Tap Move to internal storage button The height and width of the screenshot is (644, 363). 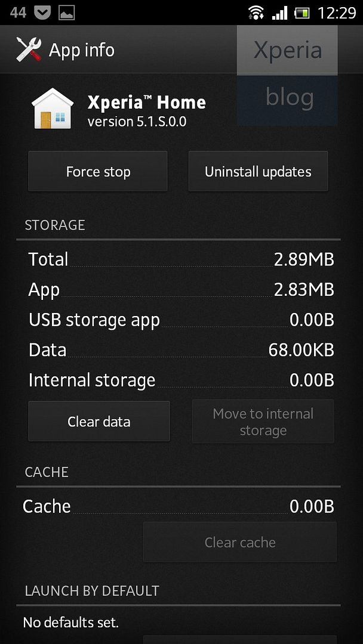(263, 422)
